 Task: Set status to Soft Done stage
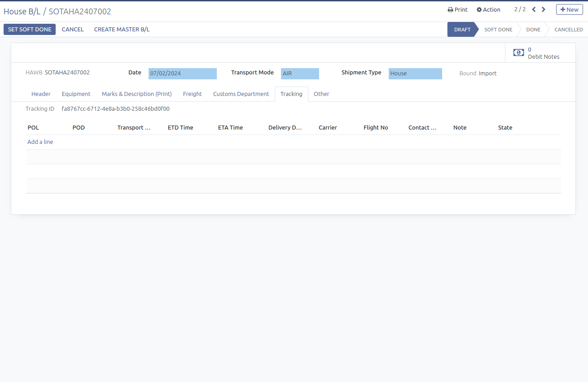tap(498, 30)
